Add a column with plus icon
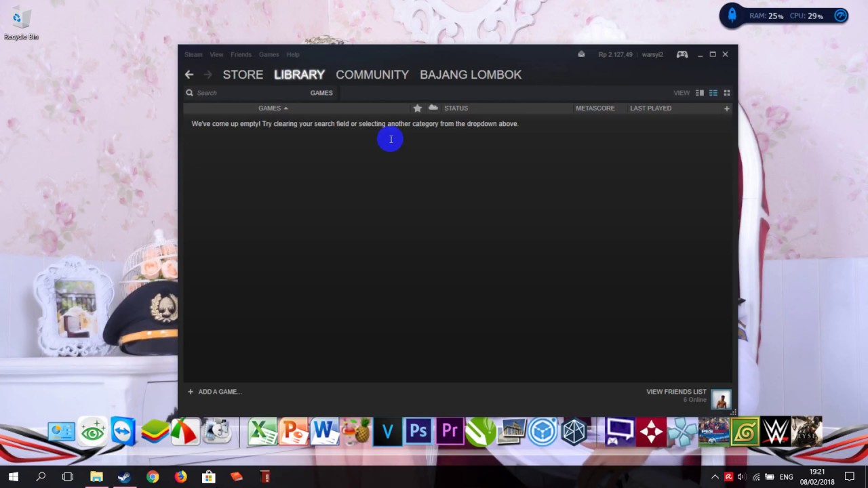This screenshot has height=488, width=868. point(726,108)
